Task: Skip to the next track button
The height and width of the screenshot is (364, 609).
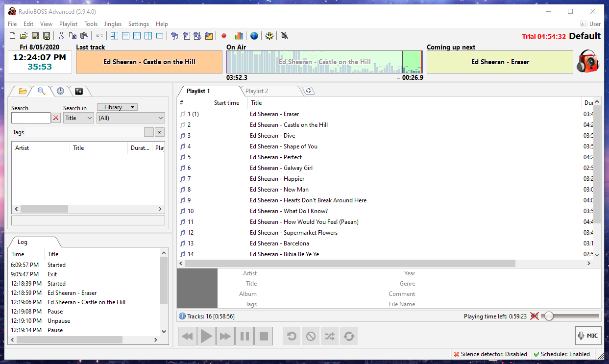Action: coord(225,336)
